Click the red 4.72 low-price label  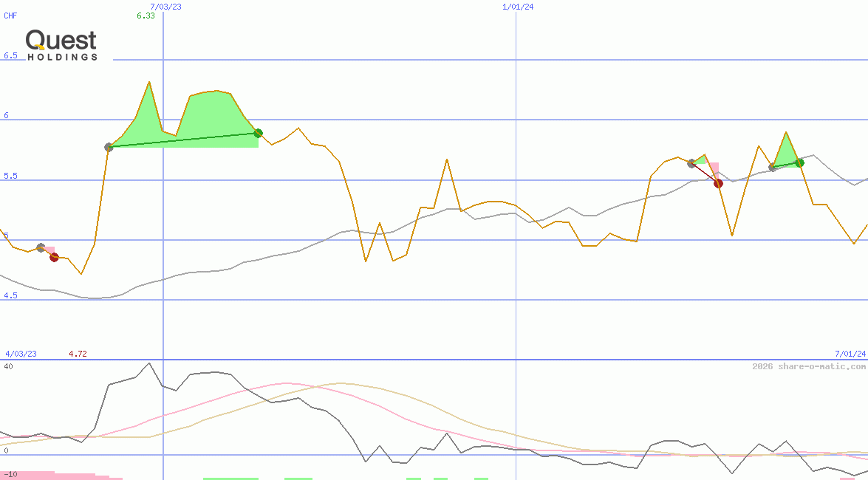point(77,354)
